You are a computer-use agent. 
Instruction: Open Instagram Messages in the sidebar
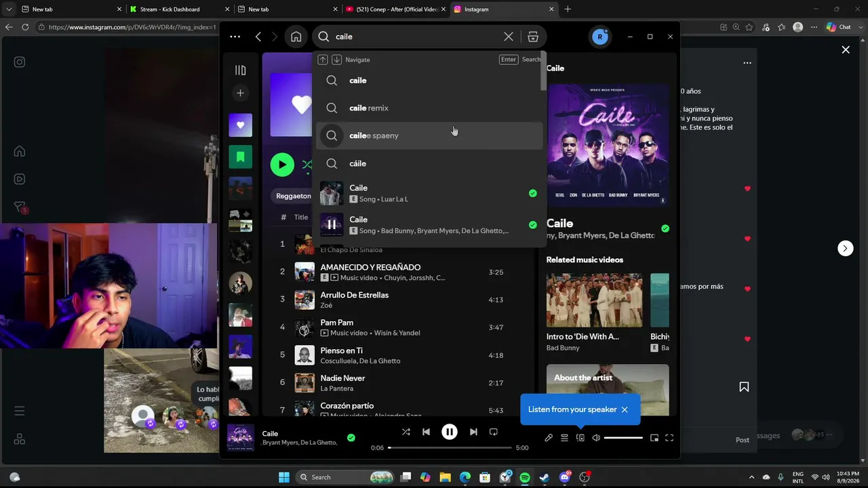coord(20,207)
